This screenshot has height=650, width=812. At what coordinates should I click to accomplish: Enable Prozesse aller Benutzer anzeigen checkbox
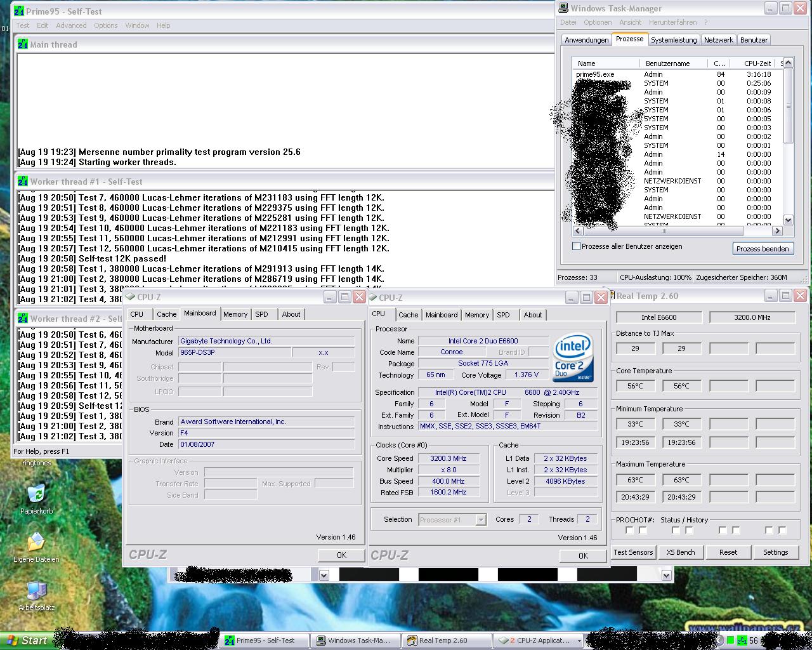[576, 246]
